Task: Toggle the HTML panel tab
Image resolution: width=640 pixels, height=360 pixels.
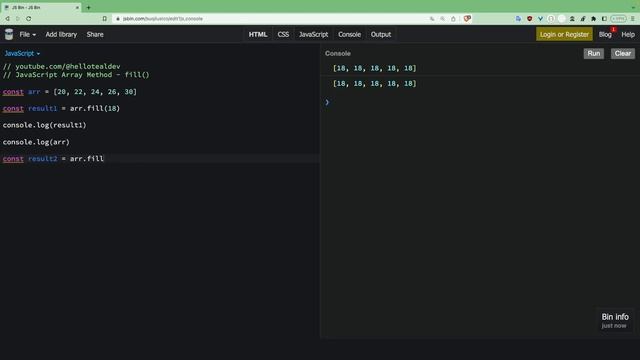Action: click(258, 35)
